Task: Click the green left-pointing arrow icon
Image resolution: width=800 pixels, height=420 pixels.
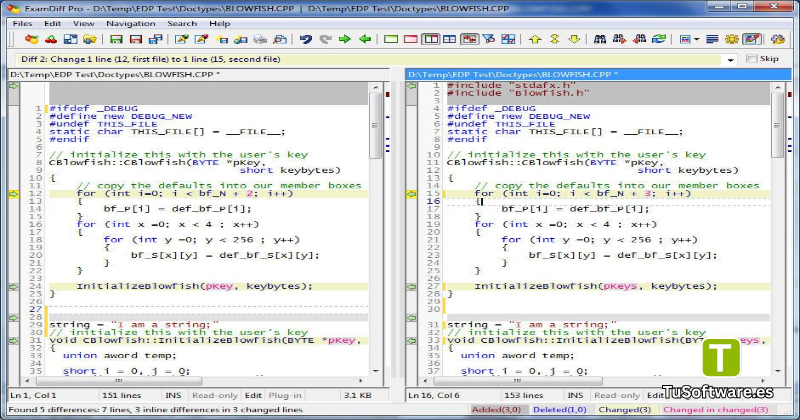Action: tap(364, 39)
